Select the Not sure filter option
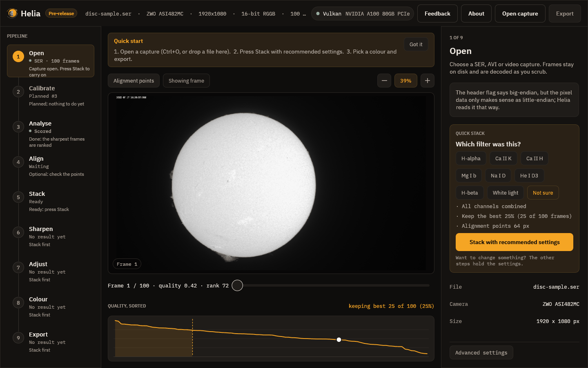Viewport: 588px width, 368px height. pos(543,193)
